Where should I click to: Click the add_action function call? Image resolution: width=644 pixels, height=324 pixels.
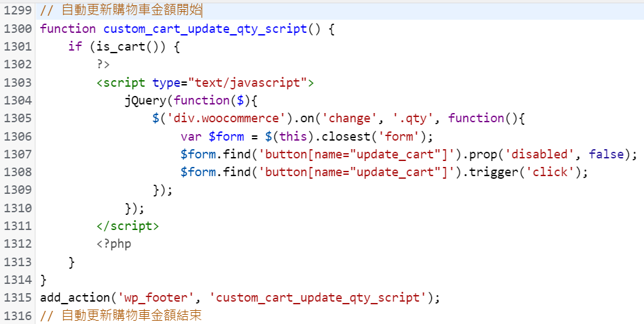tap(75, 298)
